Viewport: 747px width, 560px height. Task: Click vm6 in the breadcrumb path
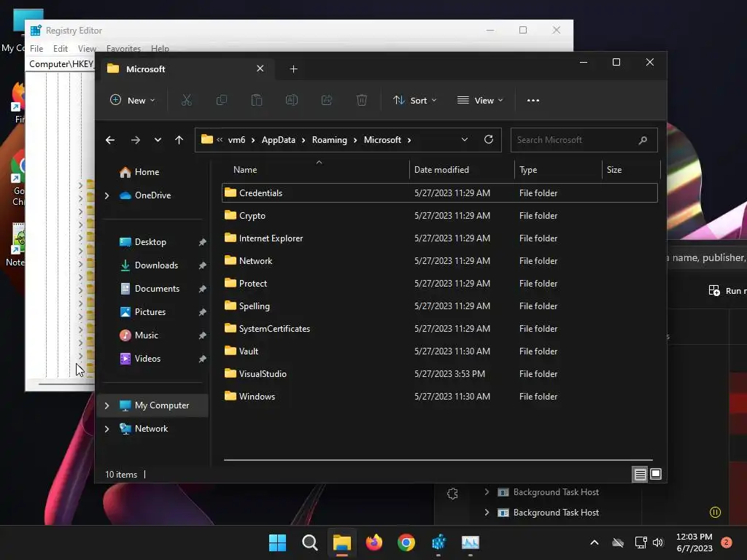pos(236,140)
